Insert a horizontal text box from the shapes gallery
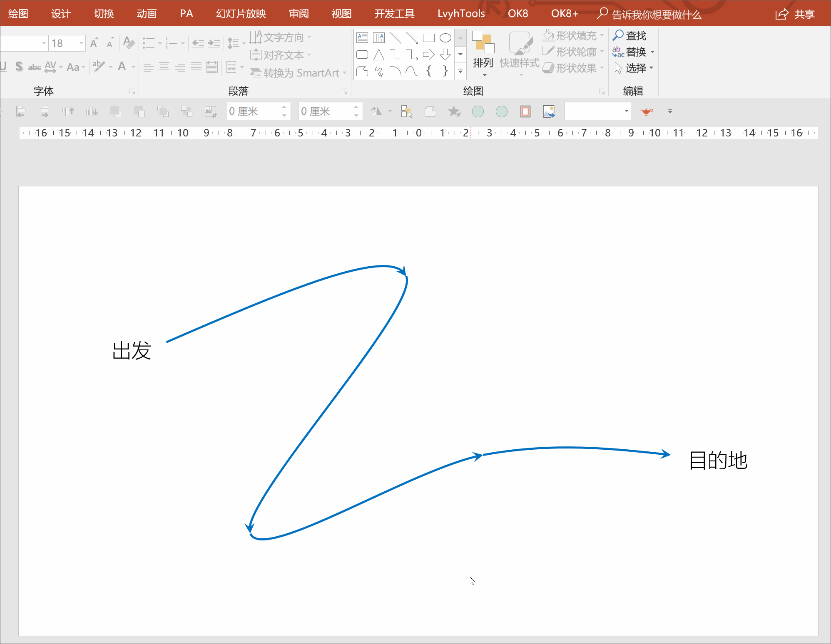The height and width of the screenshot is (644, 831). (x=362, y=38)
